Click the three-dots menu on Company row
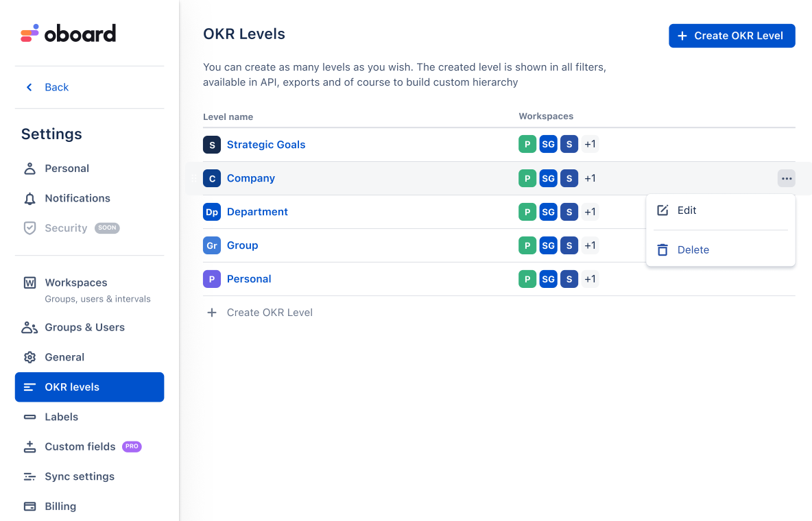Screen dimensions: 812x521 [x=786, y=179]
